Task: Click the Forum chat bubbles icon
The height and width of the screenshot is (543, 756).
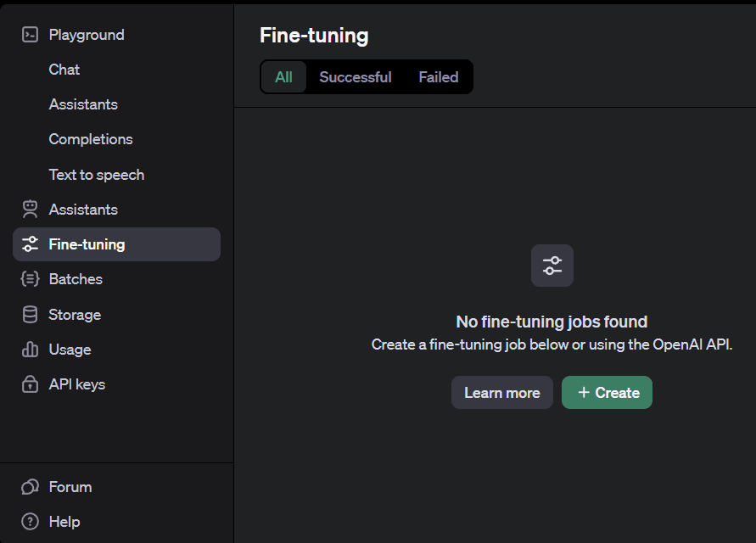Action: (31, 487)
